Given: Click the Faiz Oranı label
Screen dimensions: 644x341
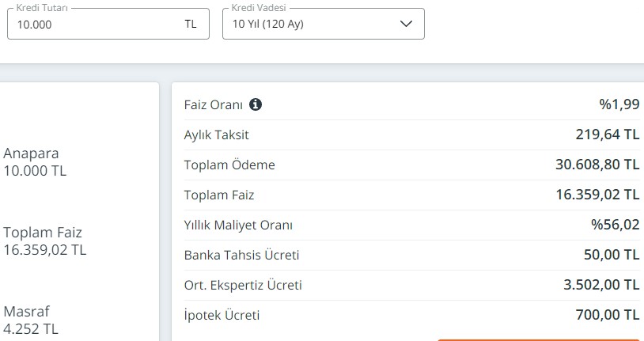Looking at the screenshot, I should pyautogui.click(x=214, y=104).
